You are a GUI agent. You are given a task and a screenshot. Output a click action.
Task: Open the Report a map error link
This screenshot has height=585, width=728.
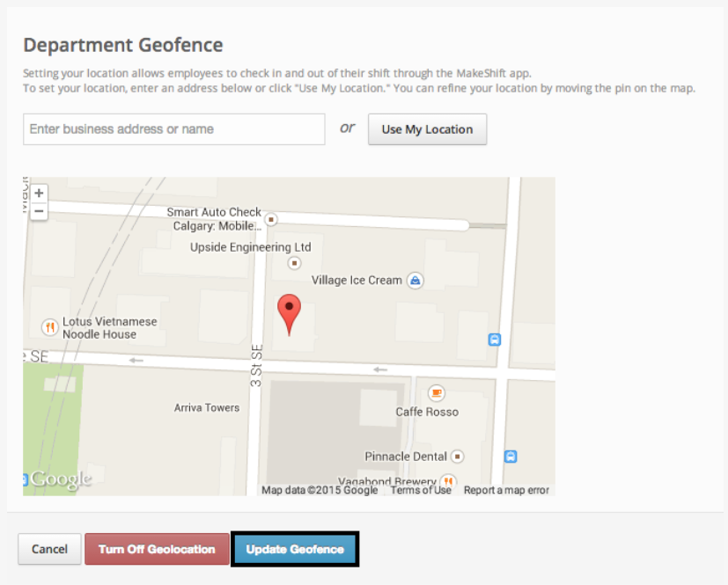coord(506,490)
